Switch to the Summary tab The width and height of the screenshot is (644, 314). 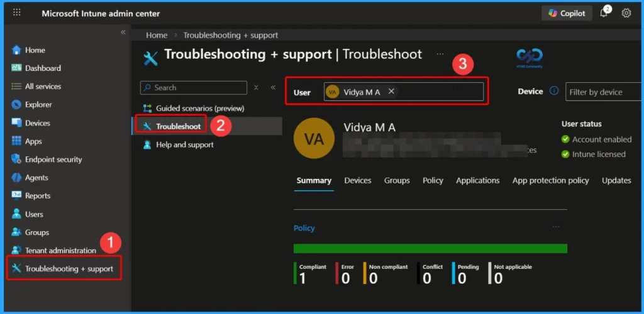(x=314, y=180)
